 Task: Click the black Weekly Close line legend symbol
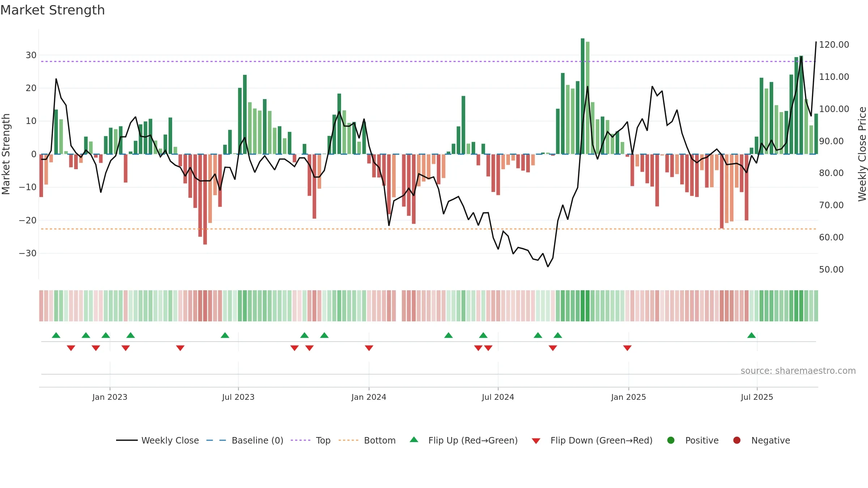[x=127, y=440]
